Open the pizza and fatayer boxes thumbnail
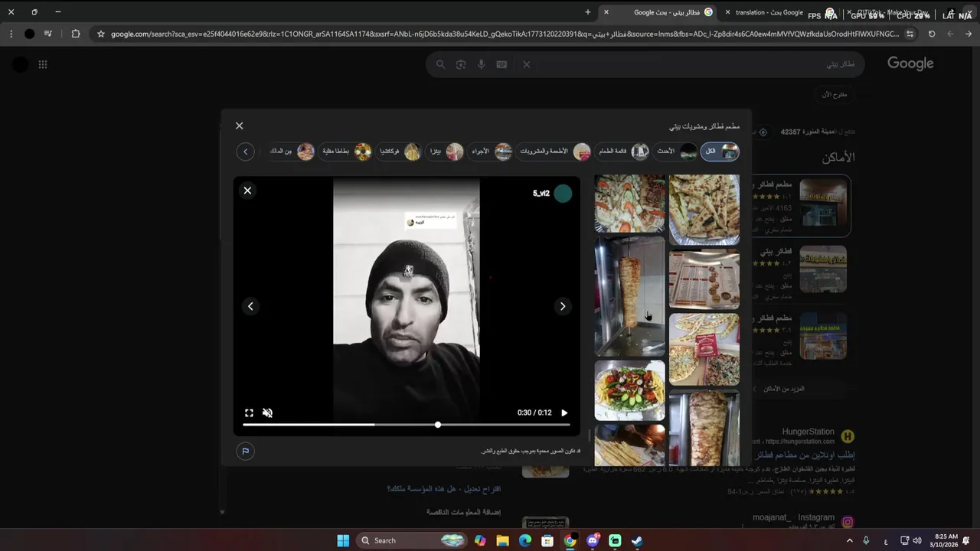This screenshot has height=551, width=980. (704, 349)
